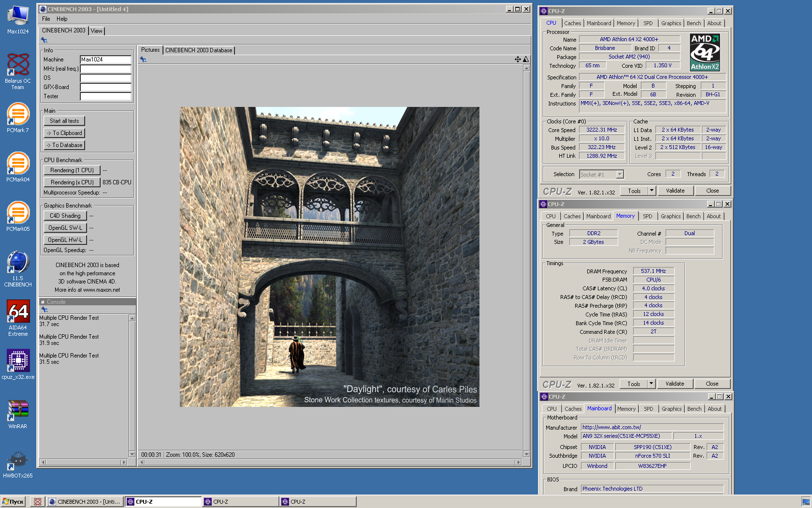Open the Bench tab in Memory CPU-Z window
The image size is (812, 508).
(x=693, y=216)
